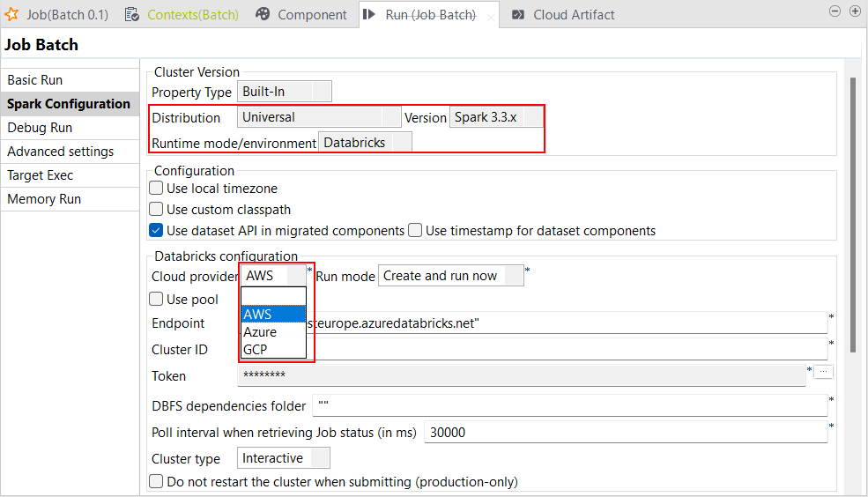Viewport: 868px width, 497px height.
Task: Toggle Use pool checkbox
Action: click(156, 300)
